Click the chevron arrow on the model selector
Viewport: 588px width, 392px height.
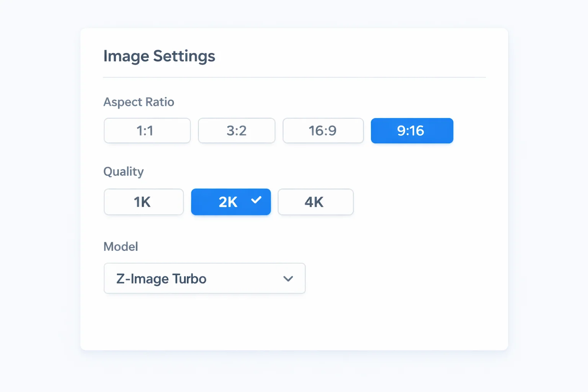(288, 279)
